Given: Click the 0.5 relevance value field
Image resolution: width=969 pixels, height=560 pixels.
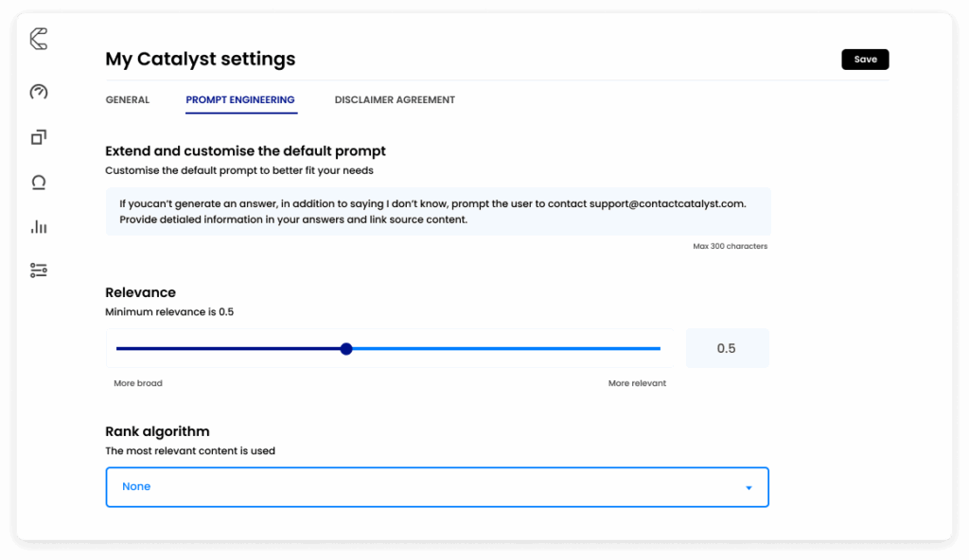Looking at the screenshot, I should click(727, 349).
